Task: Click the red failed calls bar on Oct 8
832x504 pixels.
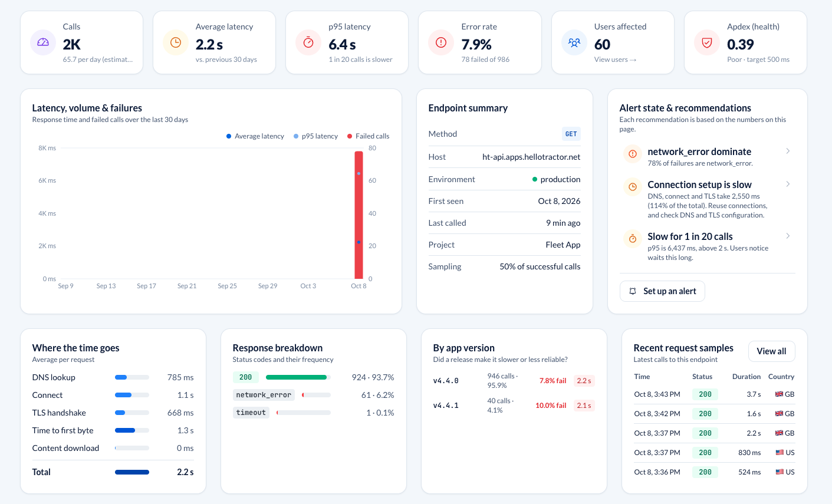Action: [359, 215]
